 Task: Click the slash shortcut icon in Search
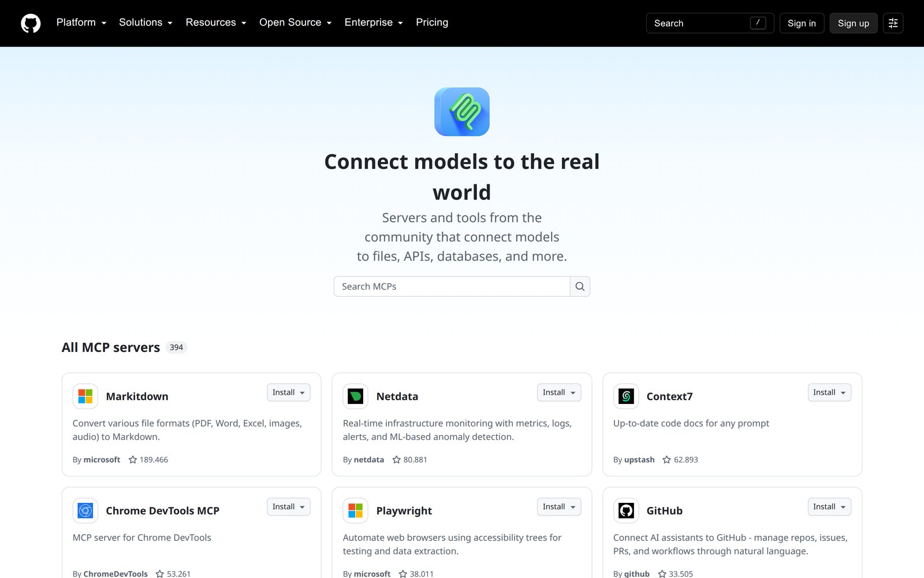point(758,23)
